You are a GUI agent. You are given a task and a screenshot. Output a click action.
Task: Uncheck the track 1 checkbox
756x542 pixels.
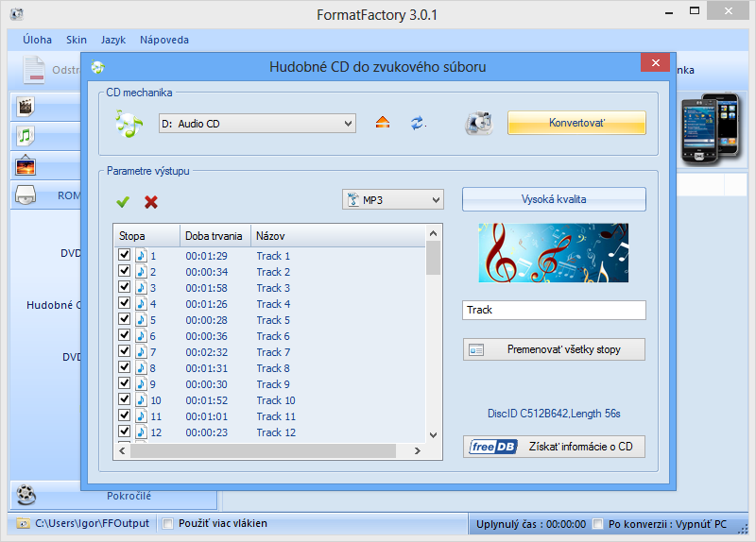pyautogui.click(x=125, y=254)
